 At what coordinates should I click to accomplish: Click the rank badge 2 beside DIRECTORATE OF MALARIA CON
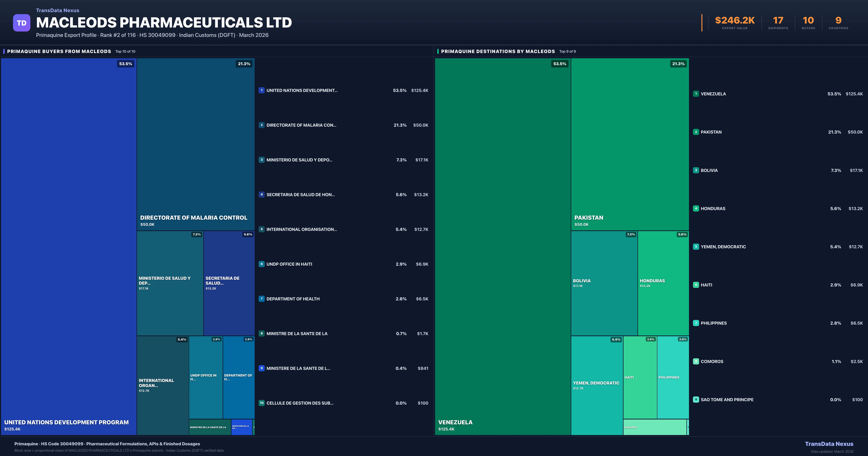click(262, 125)
